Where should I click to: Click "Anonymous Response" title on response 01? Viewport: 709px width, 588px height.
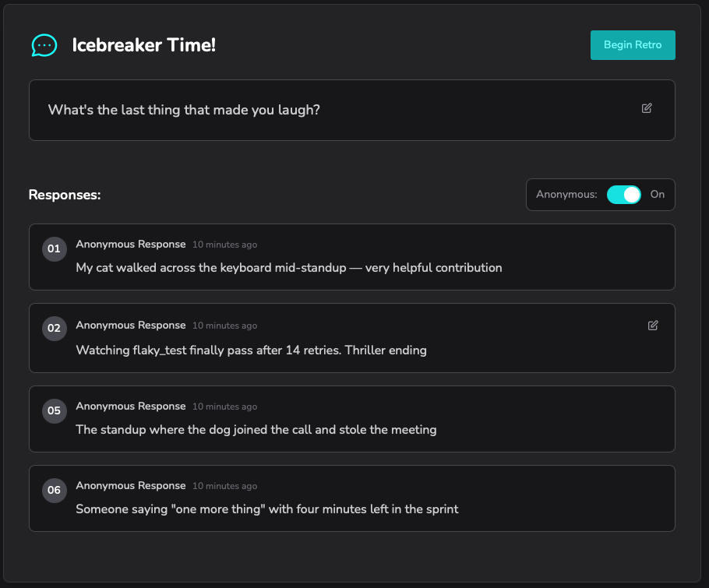[x=131, y=244]
